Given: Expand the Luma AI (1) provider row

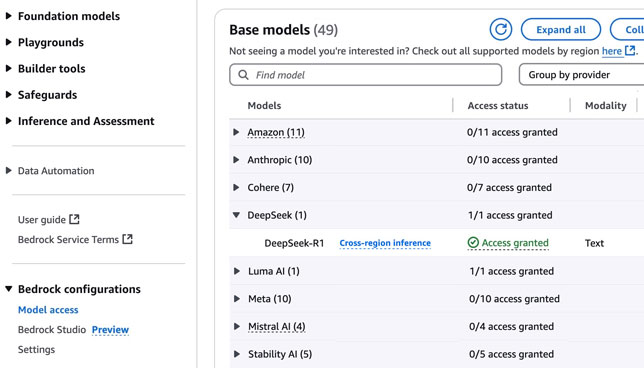Looking at the screenshot, I should pos(237,271).
